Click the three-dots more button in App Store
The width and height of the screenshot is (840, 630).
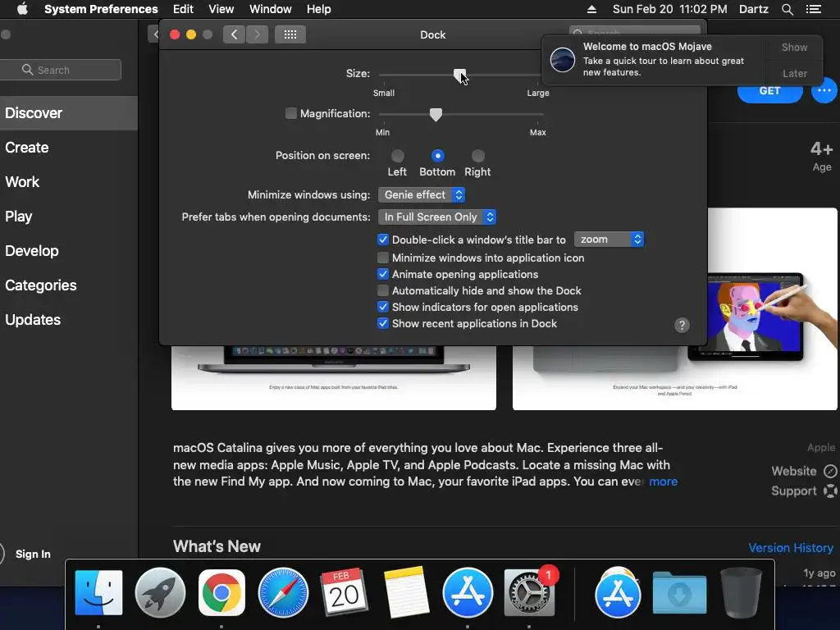pyautogui.click(x=824, y=90)
